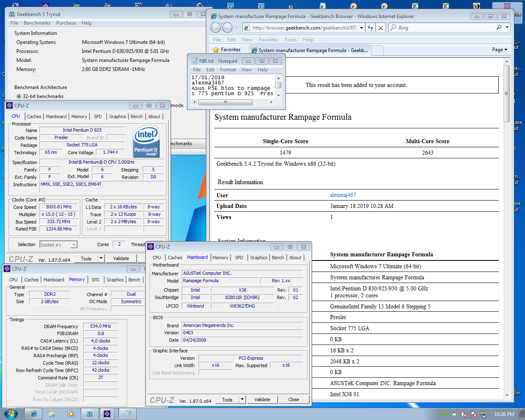The image size is (525, 420).
Task: Click the IE address bar URL field
Action: [x=304, y=27]
